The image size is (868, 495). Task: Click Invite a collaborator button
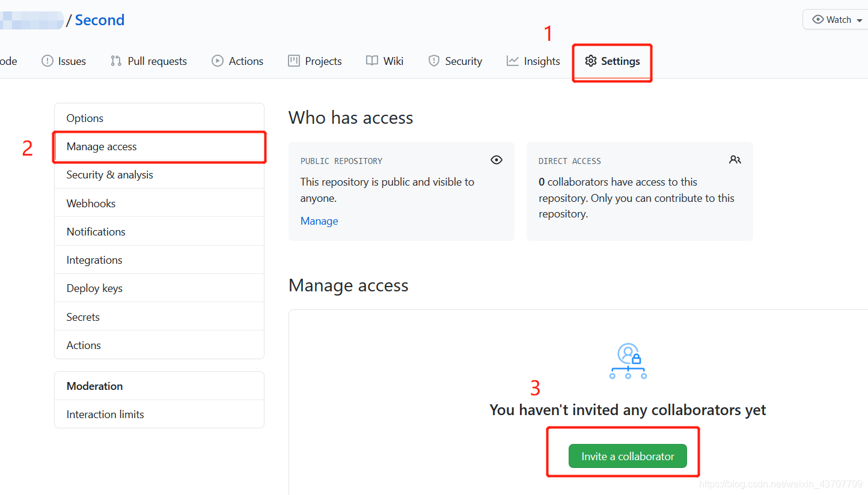click(x=628, y=457)
